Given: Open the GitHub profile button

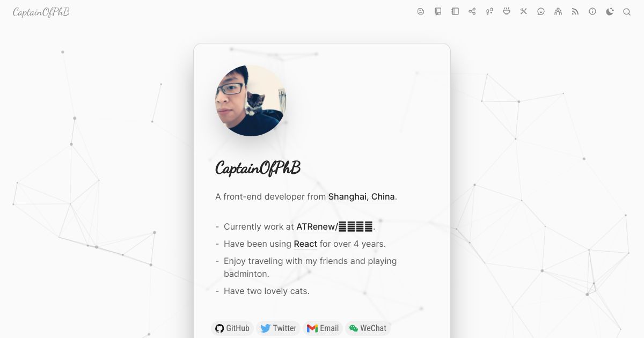Looking at the screenshot, I should pos(232,328).
